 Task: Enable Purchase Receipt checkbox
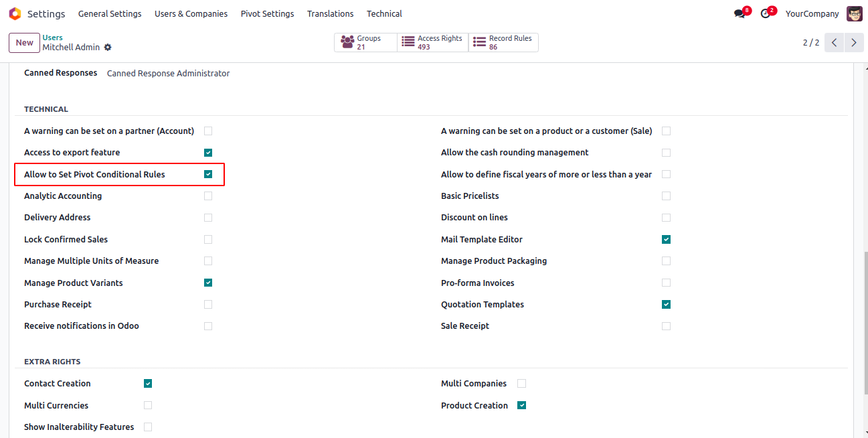coord(208,304)
